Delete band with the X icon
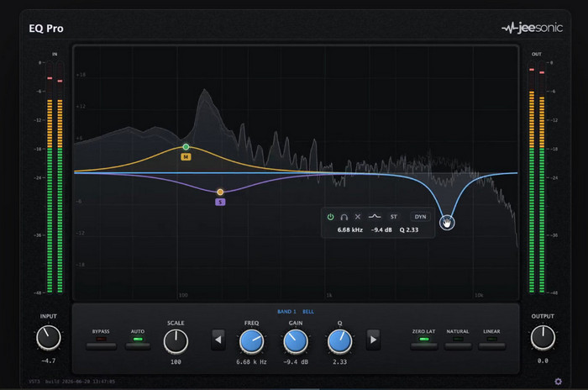This screenshot has height=390, width=588. click(358, 217)
